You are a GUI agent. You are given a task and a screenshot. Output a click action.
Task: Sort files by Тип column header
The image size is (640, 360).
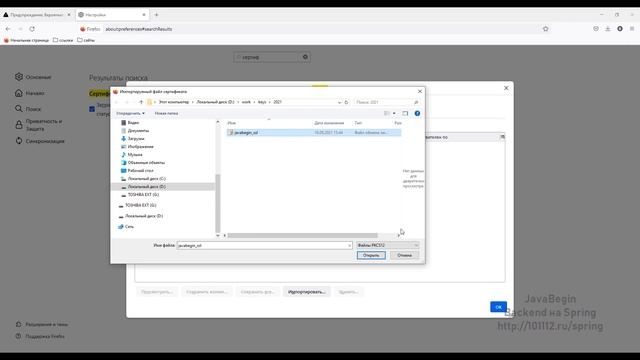coord(358,123)
